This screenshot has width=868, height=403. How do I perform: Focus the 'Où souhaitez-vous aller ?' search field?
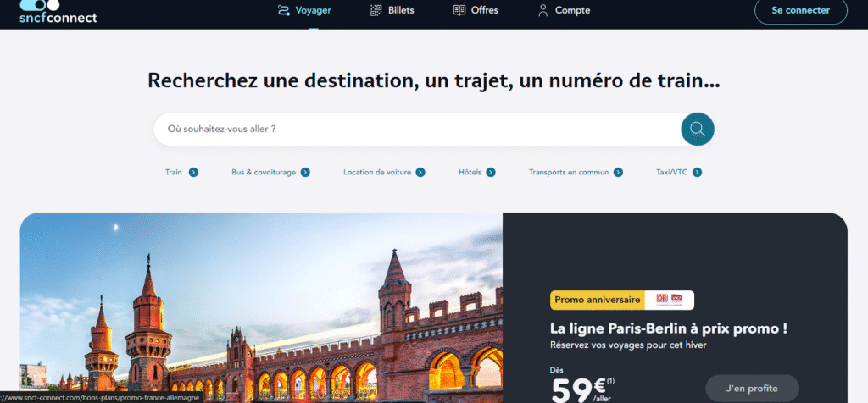(415, 129)
